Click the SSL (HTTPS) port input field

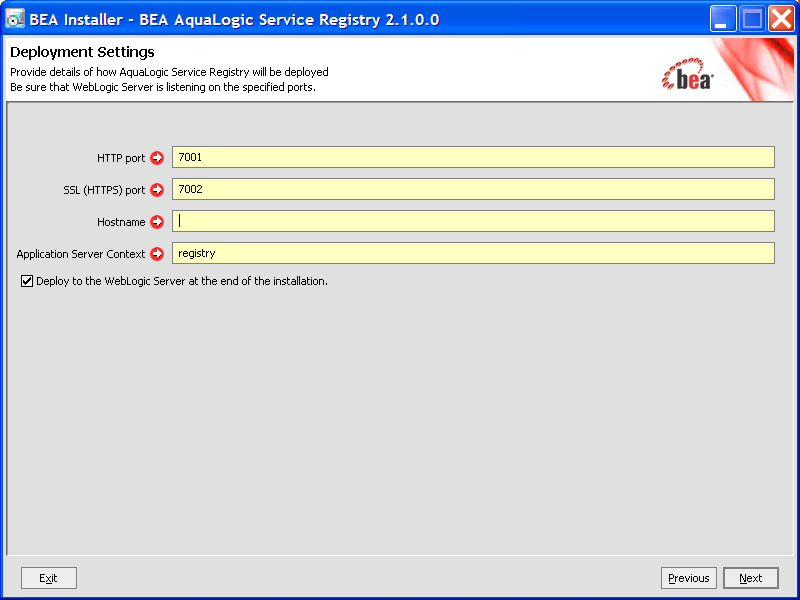tap(473, 189)
